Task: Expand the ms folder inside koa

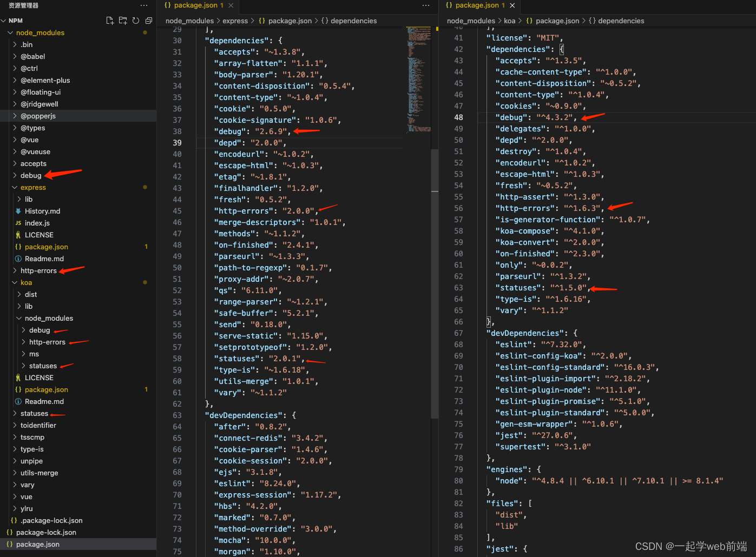Action: pos(23,354)
